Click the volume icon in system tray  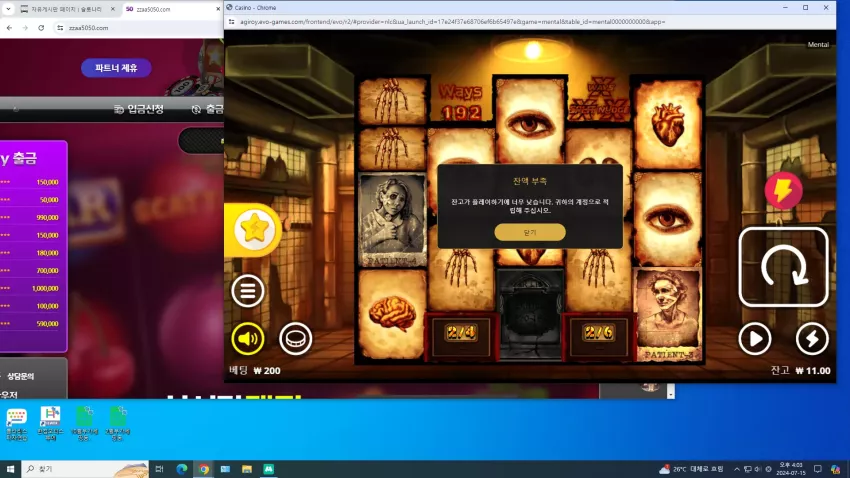[x=758, y=469]
